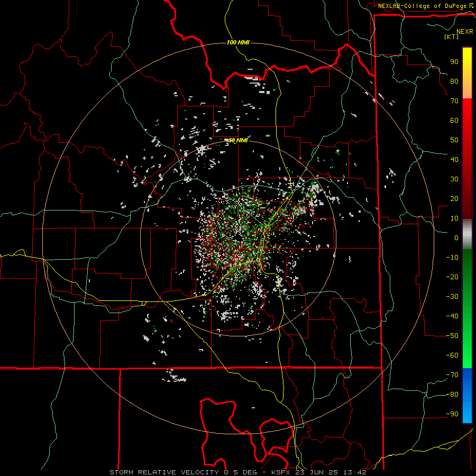
Task: Click the 0 value on the velocity legend
Action: tap(456, 237)
